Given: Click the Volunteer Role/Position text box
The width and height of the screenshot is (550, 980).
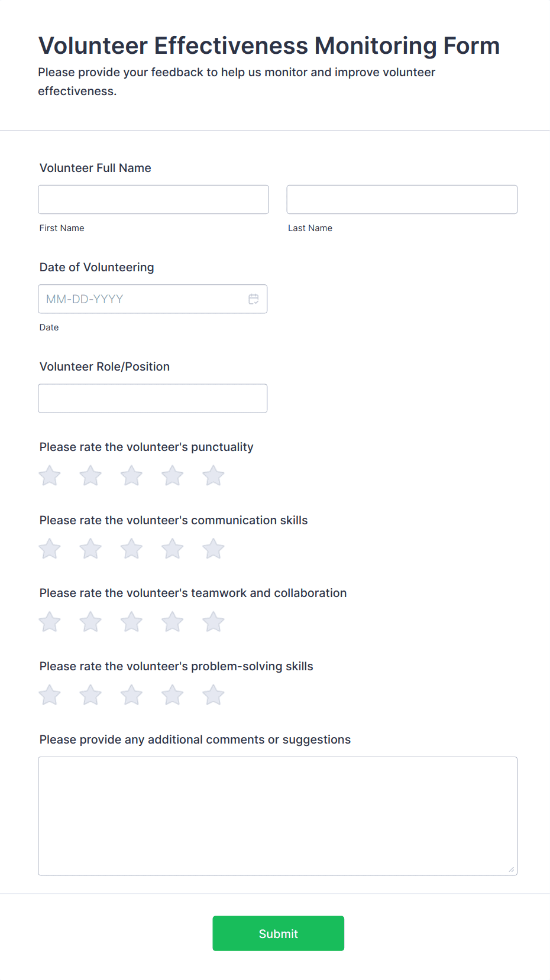Looking at the screenshot, I should (153, 398).
